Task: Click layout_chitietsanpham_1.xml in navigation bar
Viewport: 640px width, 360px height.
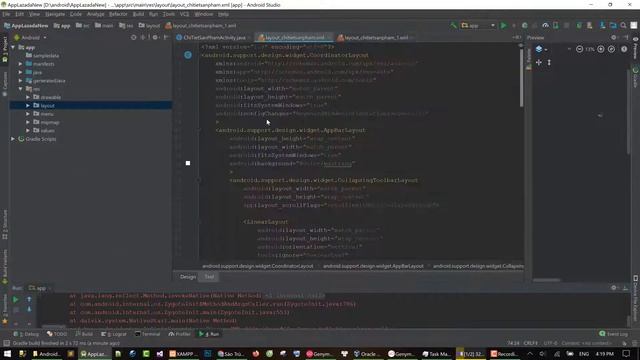Action: pos(201,25)
